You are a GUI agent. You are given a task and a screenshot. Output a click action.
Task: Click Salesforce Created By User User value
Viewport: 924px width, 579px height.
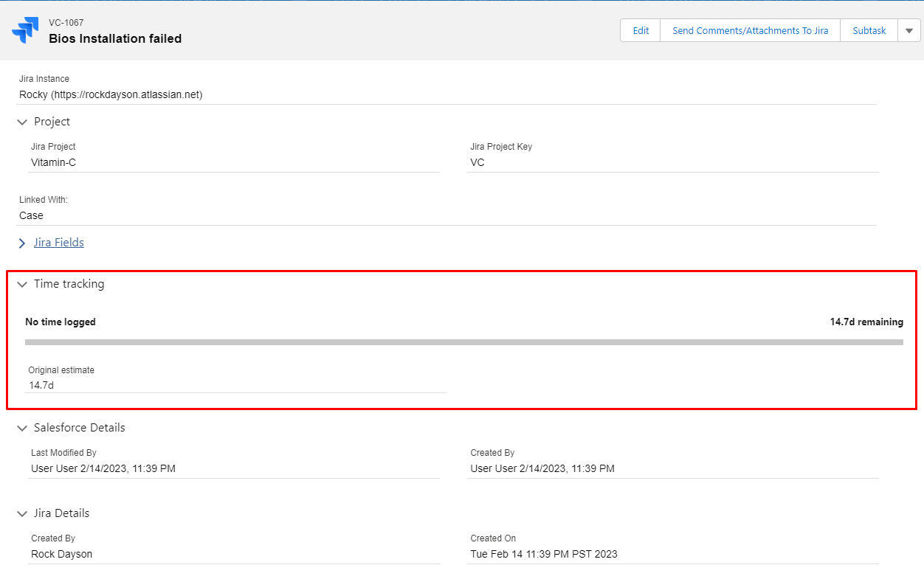pos(542,468)
